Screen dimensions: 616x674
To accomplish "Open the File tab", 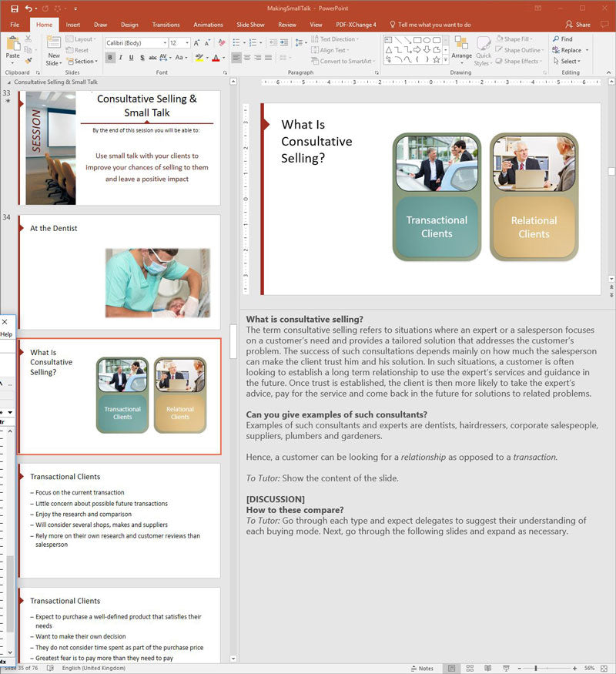I will 15,25.
